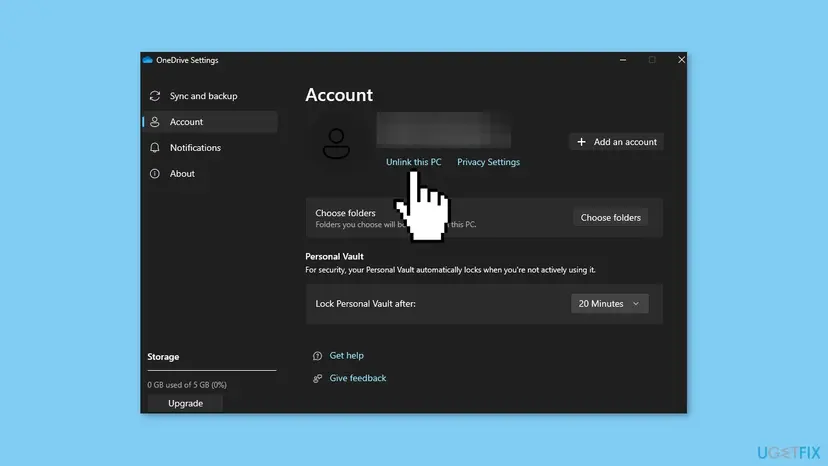Click the Storage heading in sidebar

[x=163, y=357]
